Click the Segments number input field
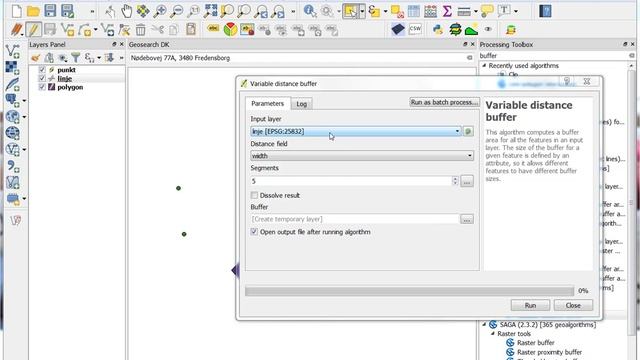 coord(351,181)
